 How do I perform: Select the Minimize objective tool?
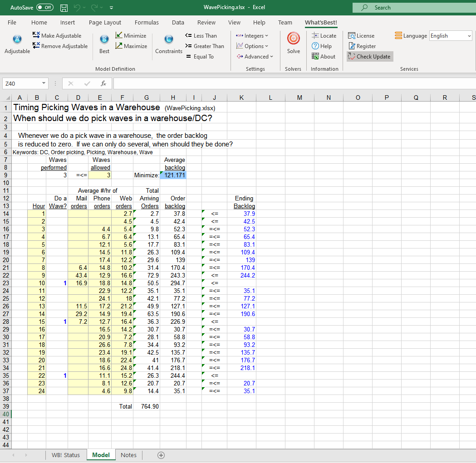(131, 36)
